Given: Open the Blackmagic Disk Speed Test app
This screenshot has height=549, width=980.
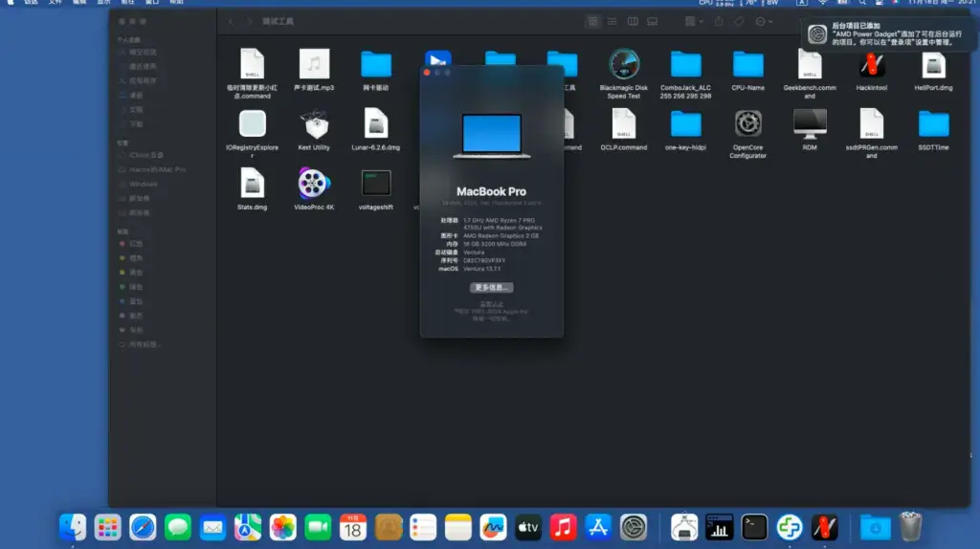Looking at the screenshot, I should point(624,64).
